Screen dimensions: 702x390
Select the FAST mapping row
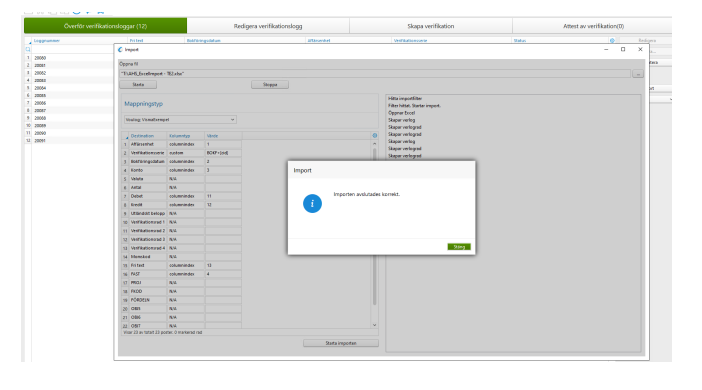182,274
